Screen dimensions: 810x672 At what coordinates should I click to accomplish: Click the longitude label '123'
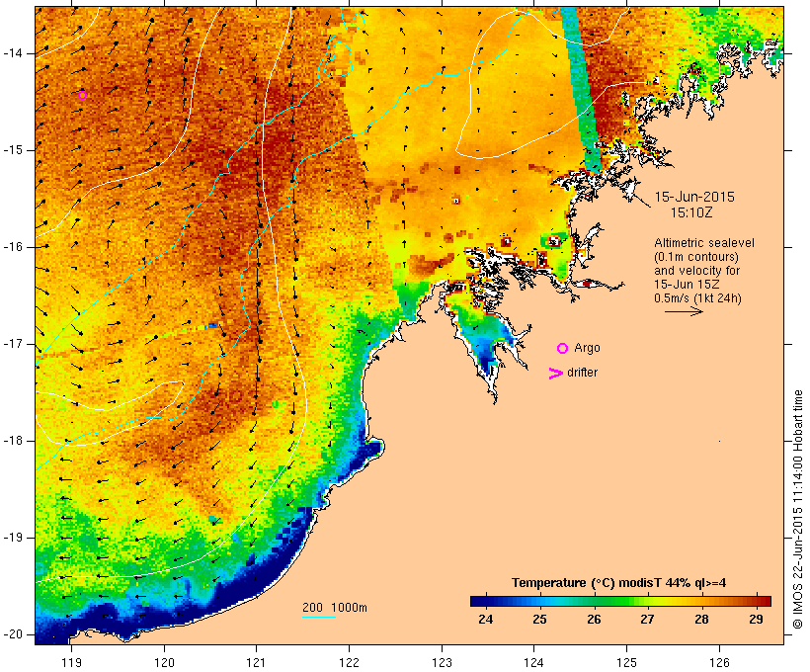(x=442, y=662)
